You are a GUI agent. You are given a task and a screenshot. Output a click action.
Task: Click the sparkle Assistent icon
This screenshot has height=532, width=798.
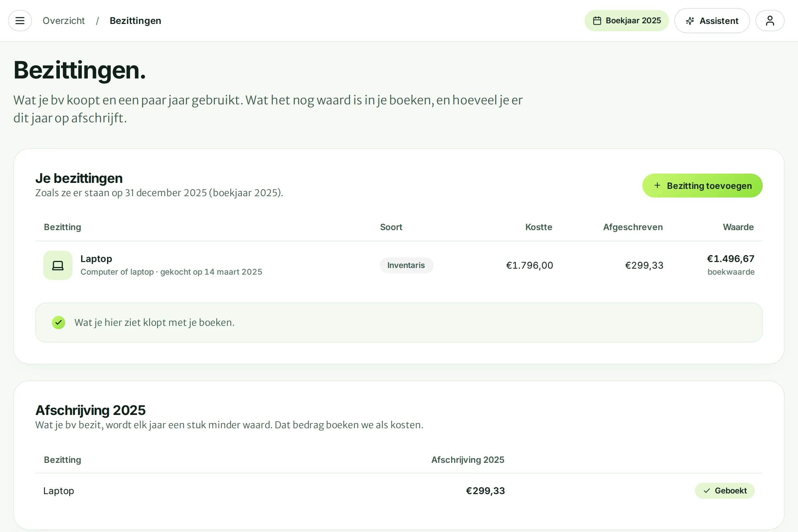[690, 21]
